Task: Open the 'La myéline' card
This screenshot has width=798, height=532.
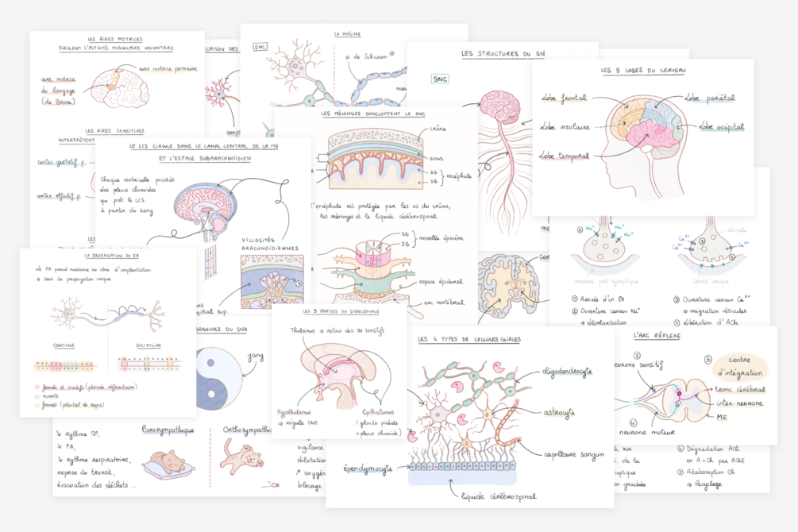Action: (353, 64)
